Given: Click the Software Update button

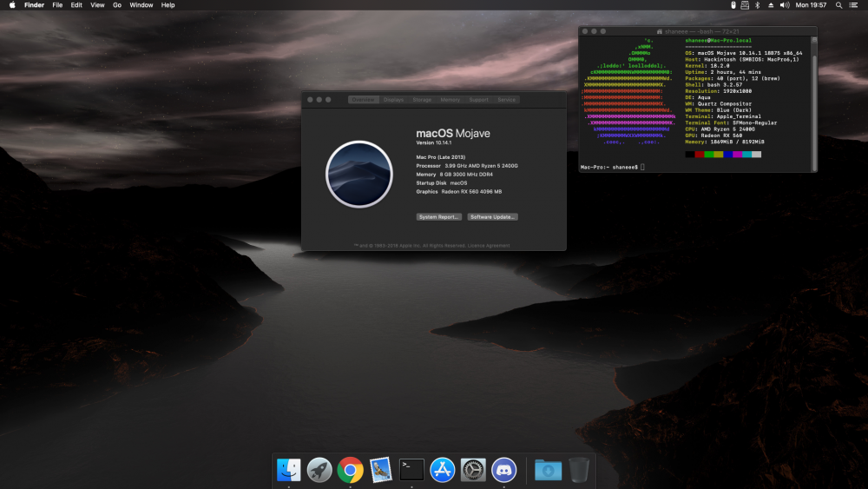Looking at the screenshot, I should [493, 217].
